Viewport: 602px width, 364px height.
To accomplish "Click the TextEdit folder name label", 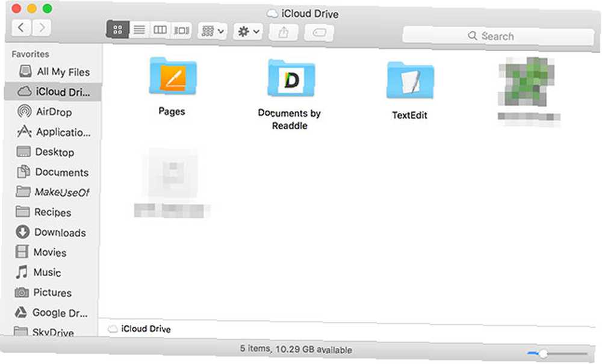I will 409,116.
